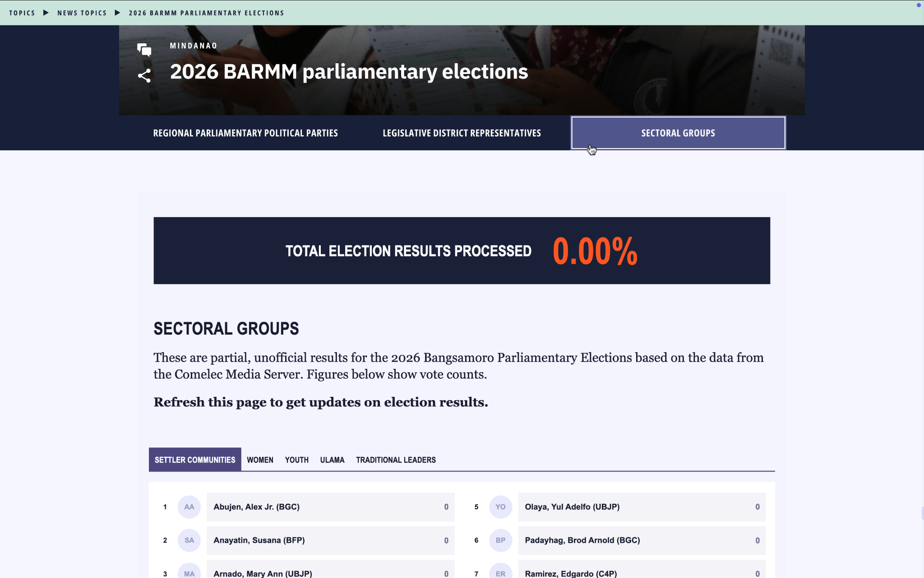This screenshot has width=924, height=578.
Task: Switch to the Youth sector tab
Action: click(296, 460)
